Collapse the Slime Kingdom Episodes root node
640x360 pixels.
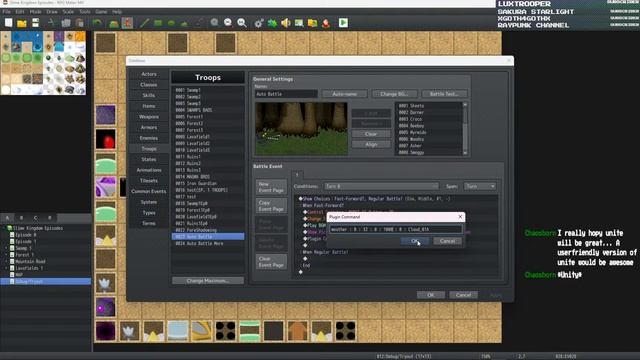coord(3,228)
